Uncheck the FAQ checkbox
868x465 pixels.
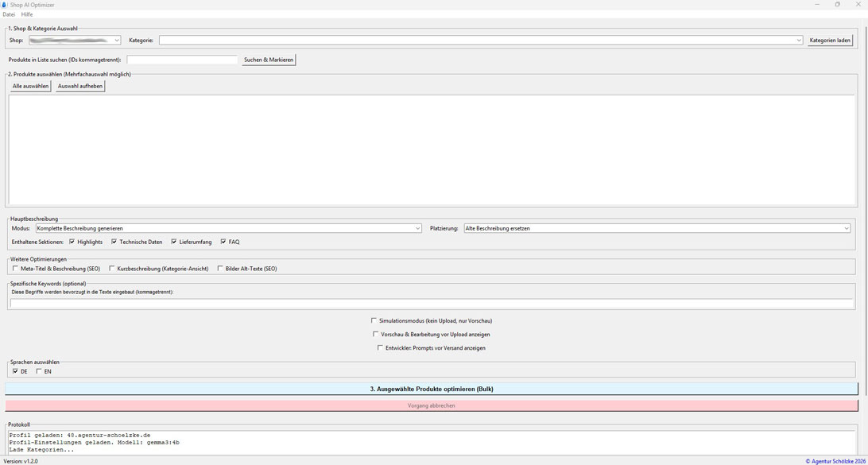[223, 242]
